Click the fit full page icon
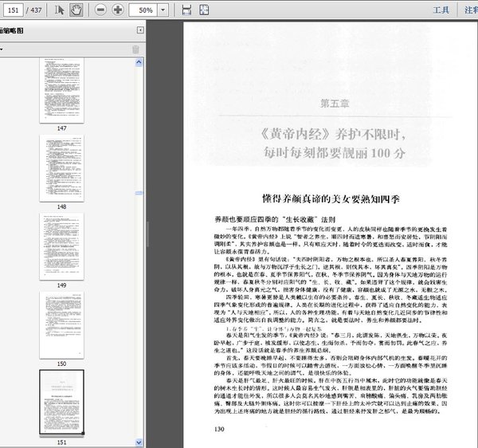Screen dimensions: 478x448 coord(204,10)
